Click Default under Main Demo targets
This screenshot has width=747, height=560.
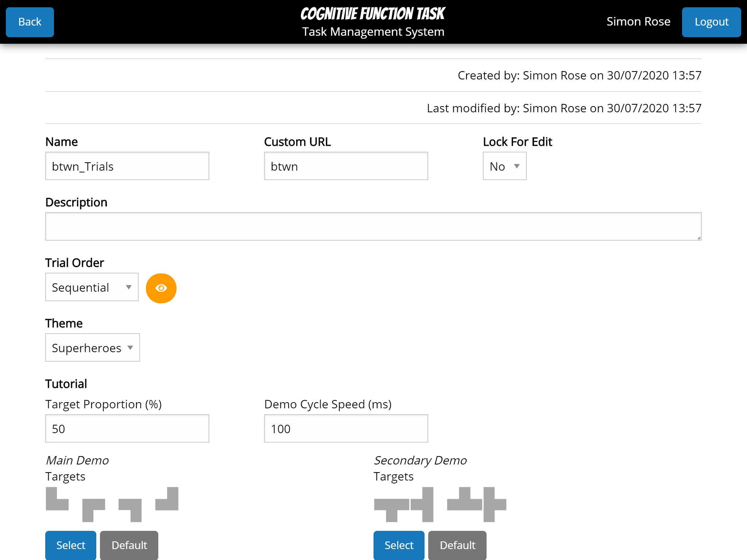click(129, 545)
